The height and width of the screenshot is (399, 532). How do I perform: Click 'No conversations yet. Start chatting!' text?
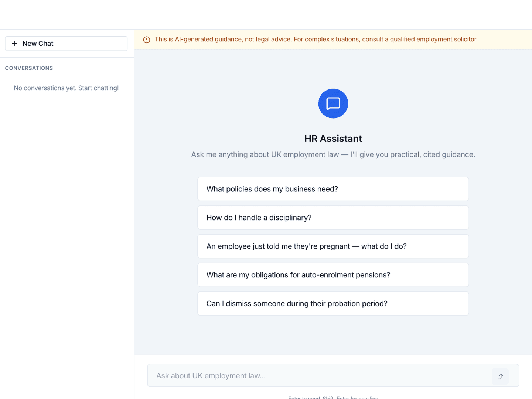(x=66, y=88)
